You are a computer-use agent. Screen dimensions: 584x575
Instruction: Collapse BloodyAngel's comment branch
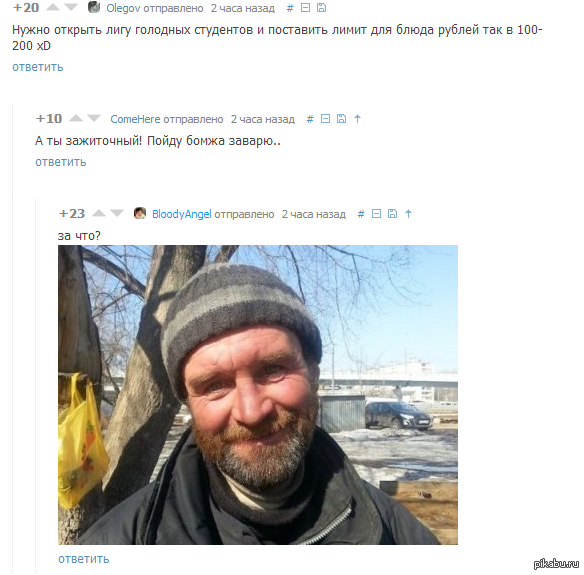click(x=377, y=214)
